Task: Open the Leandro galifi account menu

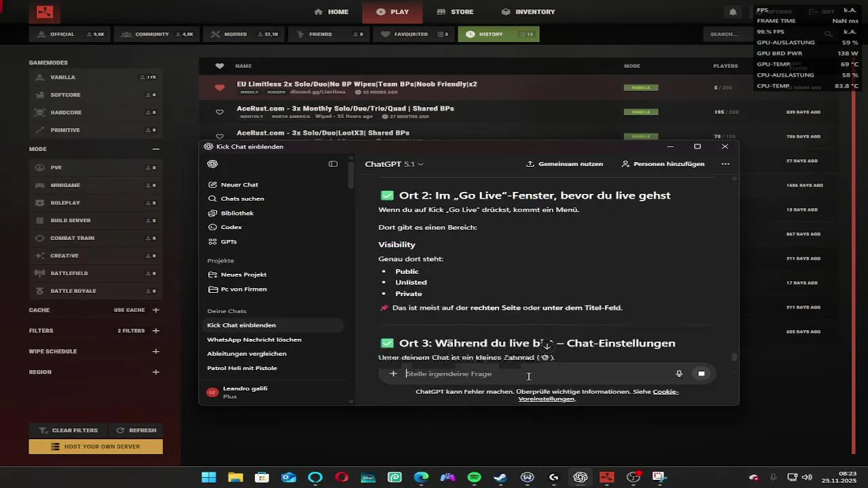Action: coord(274,392)
